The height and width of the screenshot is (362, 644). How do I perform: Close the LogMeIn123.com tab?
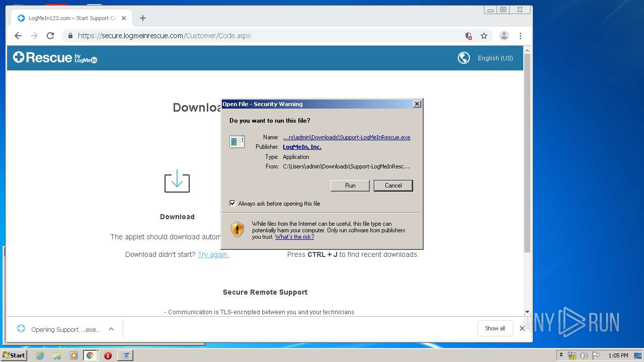point(124,18)
